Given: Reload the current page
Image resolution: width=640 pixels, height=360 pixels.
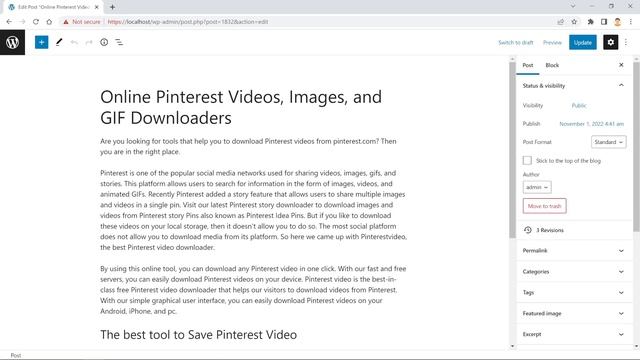Looking at the screenshot, I should (36, 22).
